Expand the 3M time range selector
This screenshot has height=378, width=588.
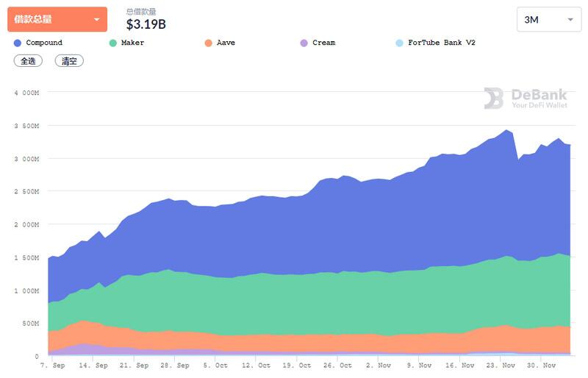coord(549,19)
